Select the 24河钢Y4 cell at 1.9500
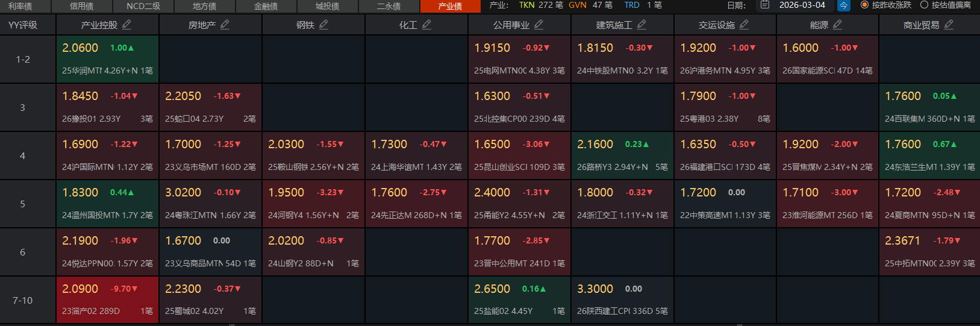The height and width of the screenshot is (326, 980). click(x=313, y=204)
